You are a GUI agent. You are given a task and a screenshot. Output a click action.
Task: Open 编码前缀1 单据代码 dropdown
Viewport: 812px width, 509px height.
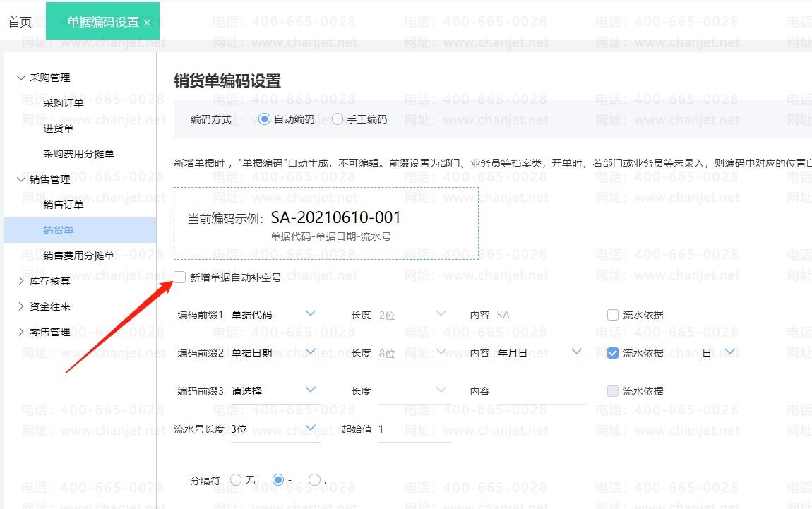click(275, 315)
